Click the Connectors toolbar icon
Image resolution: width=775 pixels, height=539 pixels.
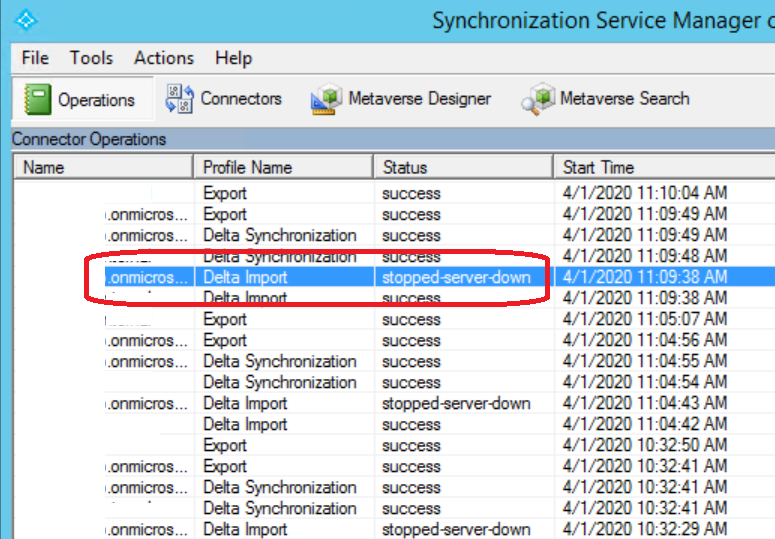pos(179,99)
